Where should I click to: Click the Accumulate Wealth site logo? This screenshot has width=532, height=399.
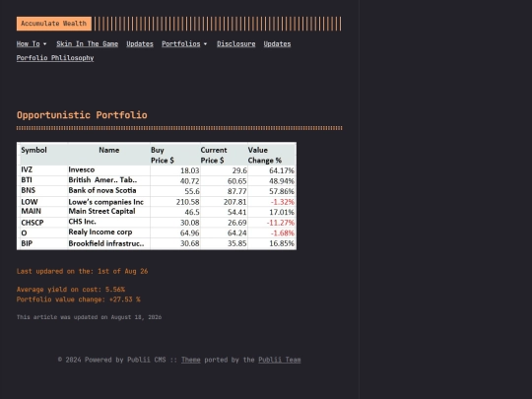coord(54,24)
